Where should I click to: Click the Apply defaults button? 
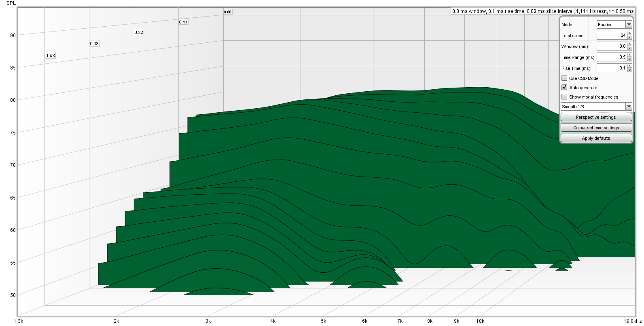(x=596, y=138)
